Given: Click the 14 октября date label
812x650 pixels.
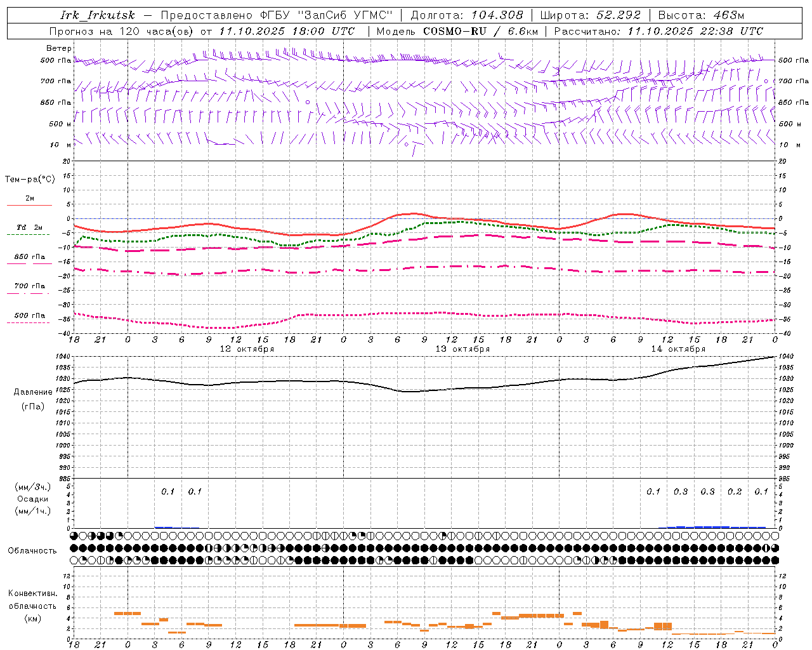Looking at the screenshot, I should click(678, 349).
